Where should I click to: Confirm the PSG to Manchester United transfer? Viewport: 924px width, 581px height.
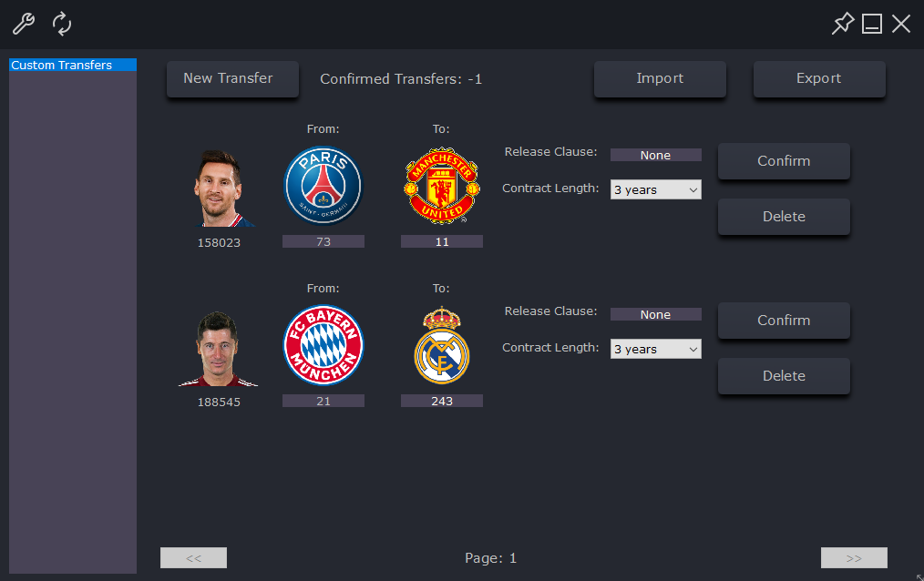pos(784,161)
